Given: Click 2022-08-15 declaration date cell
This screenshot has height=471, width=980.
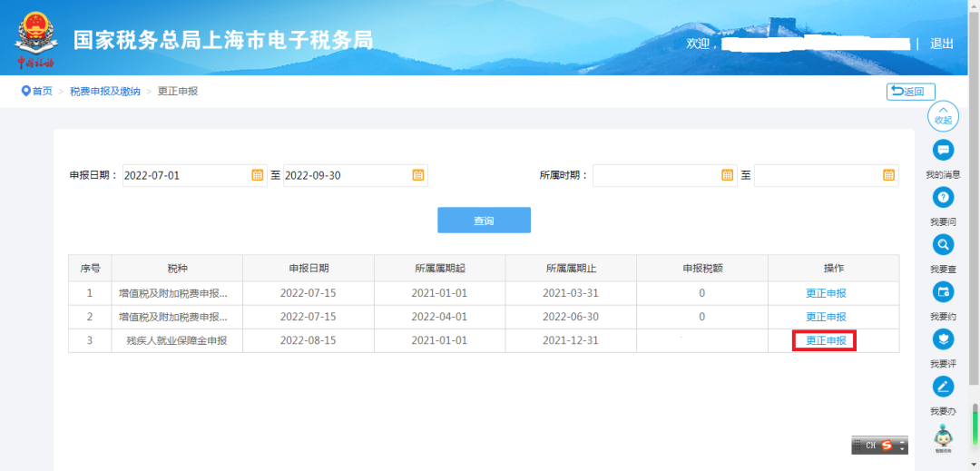Looking at the screenshot, I should (x=309, y=340).
